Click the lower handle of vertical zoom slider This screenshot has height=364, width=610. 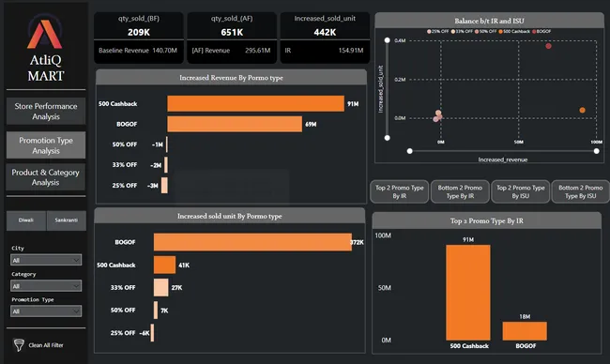click(x=387, y=138)
